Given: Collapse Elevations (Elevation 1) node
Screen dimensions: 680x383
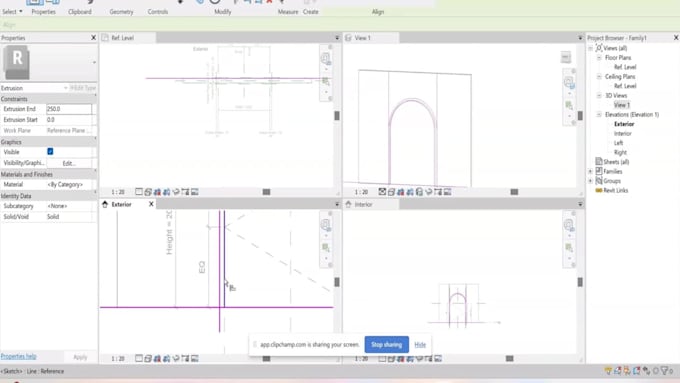Looking at the screenshot, I should [599, 115].
